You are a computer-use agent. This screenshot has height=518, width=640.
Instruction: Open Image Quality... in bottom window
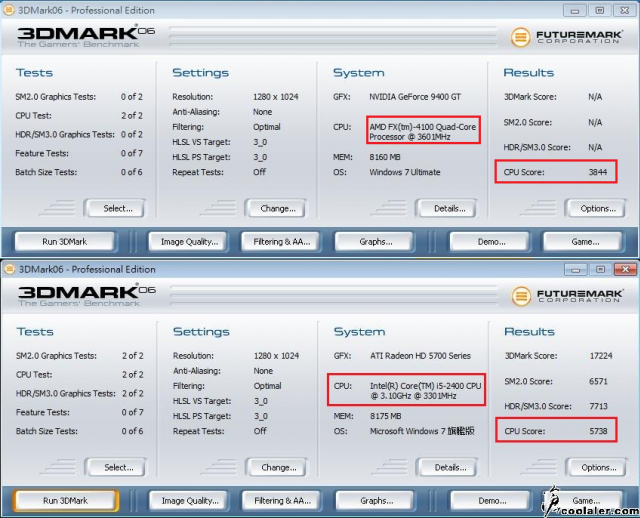pyautogui.click(x=190, y=500)
